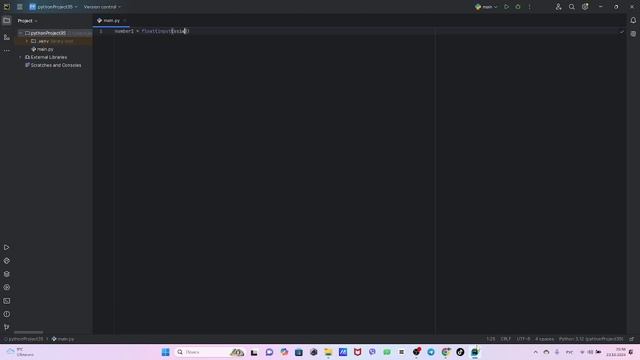Screen dimensions: 640x360
Task: Open the Version control dropdown
Action: (102, 7)
